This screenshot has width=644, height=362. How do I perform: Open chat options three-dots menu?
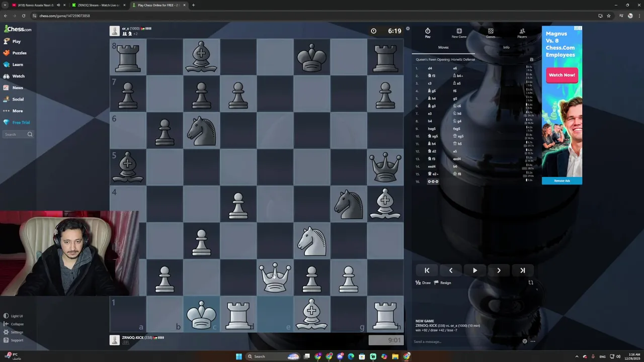click(533, 341)
